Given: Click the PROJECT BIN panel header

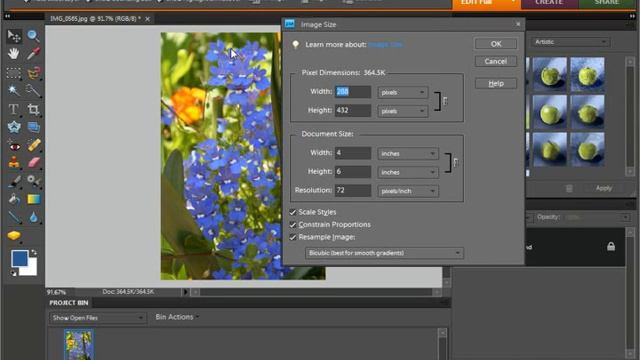Looking at the screenshot, I should [69, 303].
